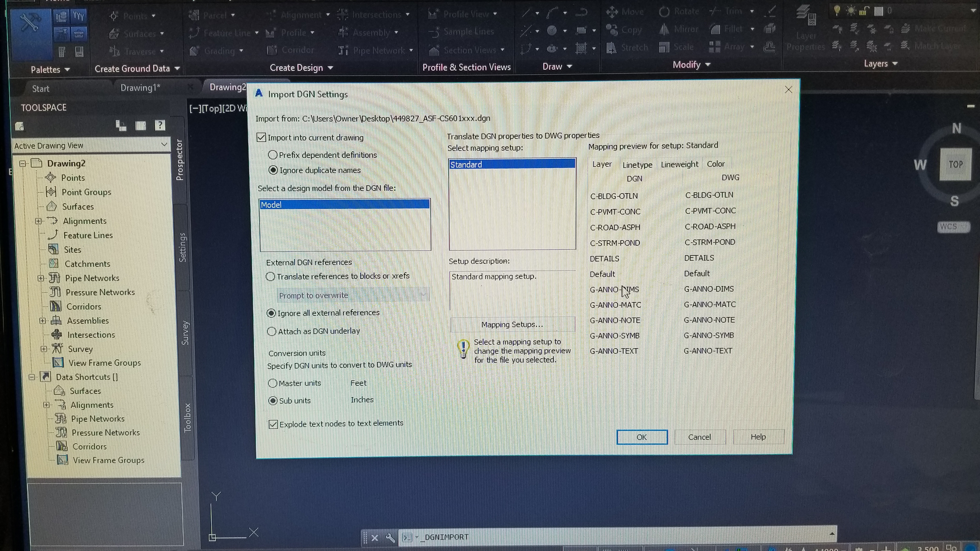Screen dimensions: 980x551
Task: Click Cancel in Import DGN Settings
Action: 700,437
